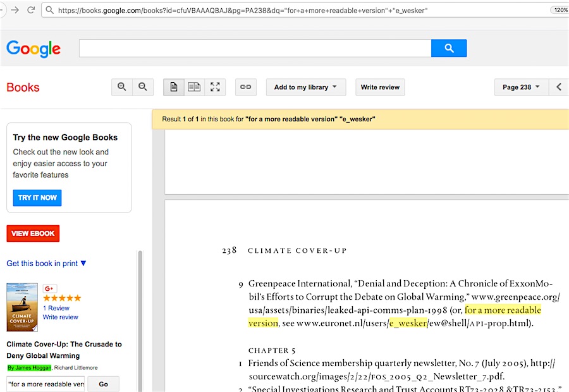Viewport: 569px width, 392px height.
Task: Click the Climate Cover-Up book cover thumbnail
Action: pos(22,307)
